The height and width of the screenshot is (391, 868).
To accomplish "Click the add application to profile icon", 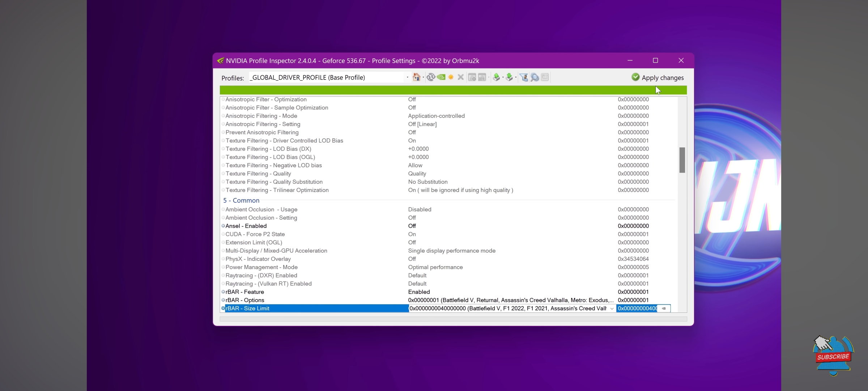I will tap(472, 77).
